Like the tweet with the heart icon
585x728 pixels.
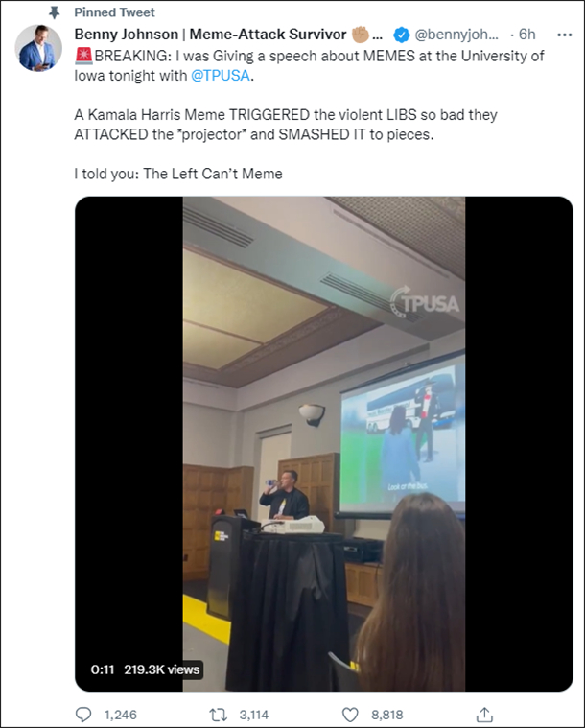point(350,714)
